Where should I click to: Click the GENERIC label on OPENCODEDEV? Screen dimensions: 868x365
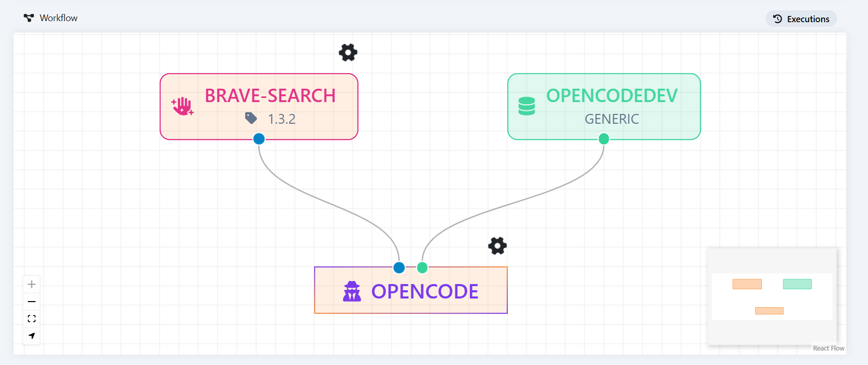(612, 119)
